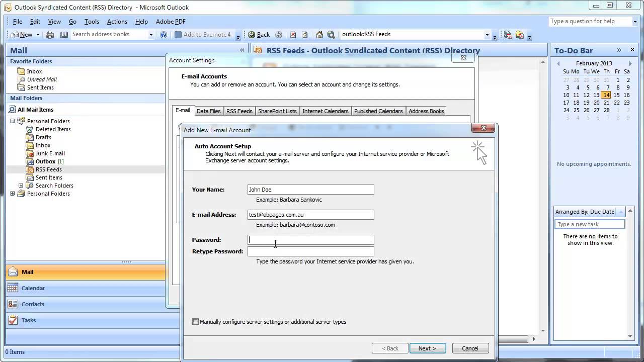This screenshot has height=362, width=644.
Task: Open the Address Book icon
Action: click(64, 35)
